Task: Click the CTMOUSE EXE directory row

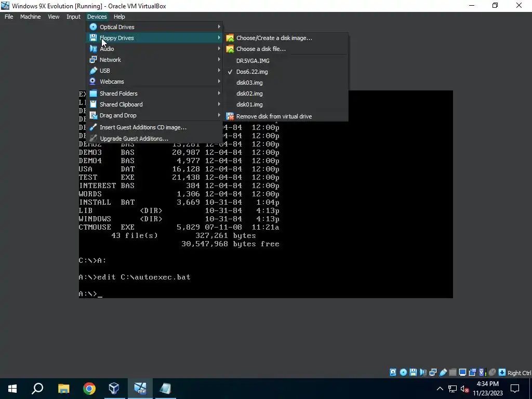Action: tap(179, 227)
